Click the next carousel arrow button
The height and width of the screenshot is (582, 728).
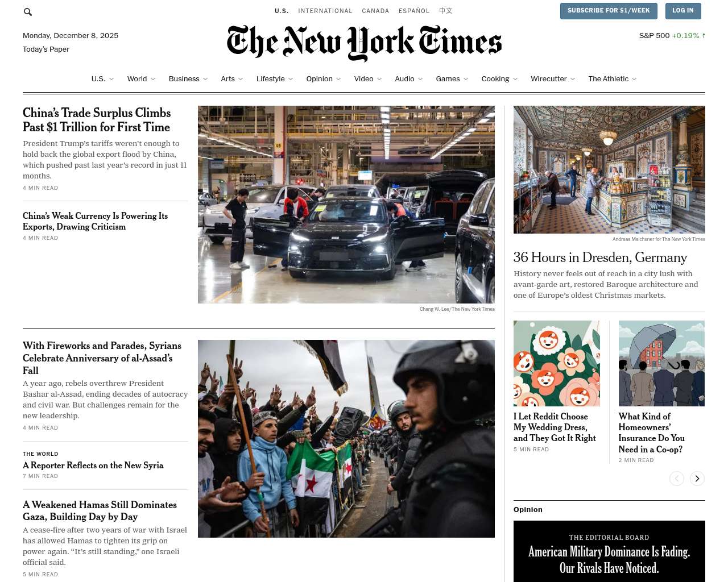click(697, 479)
